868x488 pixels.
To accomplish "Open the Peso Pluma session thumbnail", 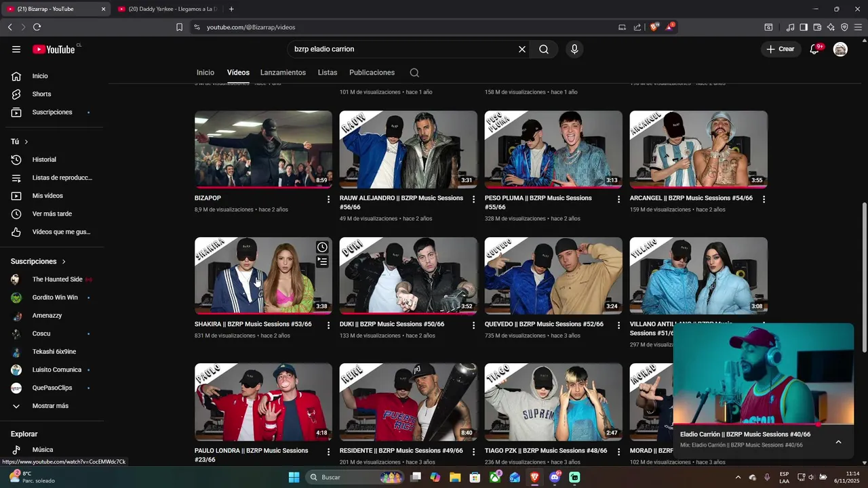I will pyautogui.click(x=553, y=149).
